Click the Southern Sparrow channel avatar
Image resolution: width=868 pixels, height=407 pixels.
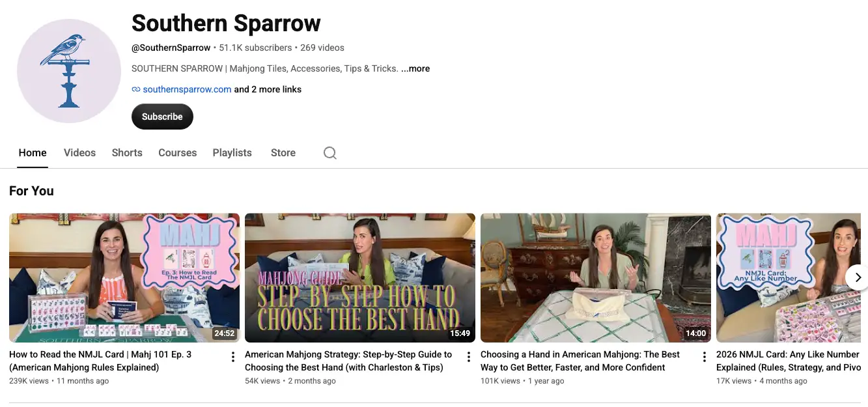point(69,71)
